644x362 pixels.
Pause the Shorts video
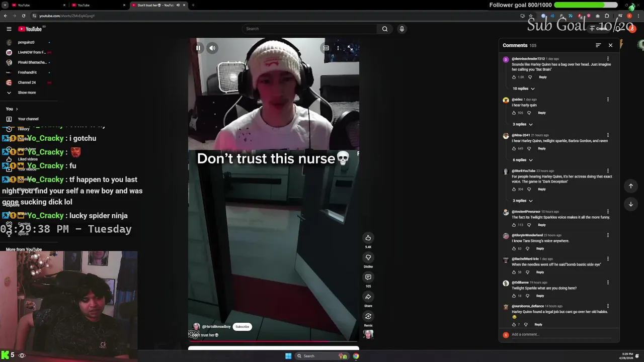198,48
